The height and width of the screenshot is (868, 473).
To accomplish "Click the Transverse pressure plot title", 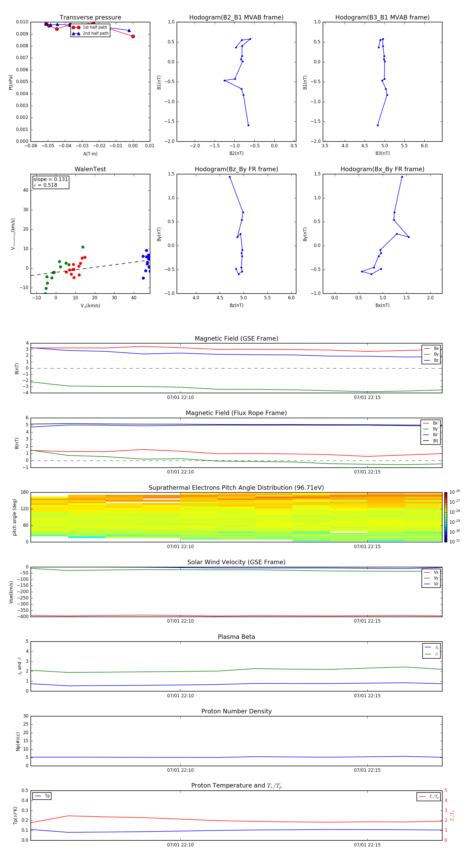I will pyautogui.click(x=90, y=18).
